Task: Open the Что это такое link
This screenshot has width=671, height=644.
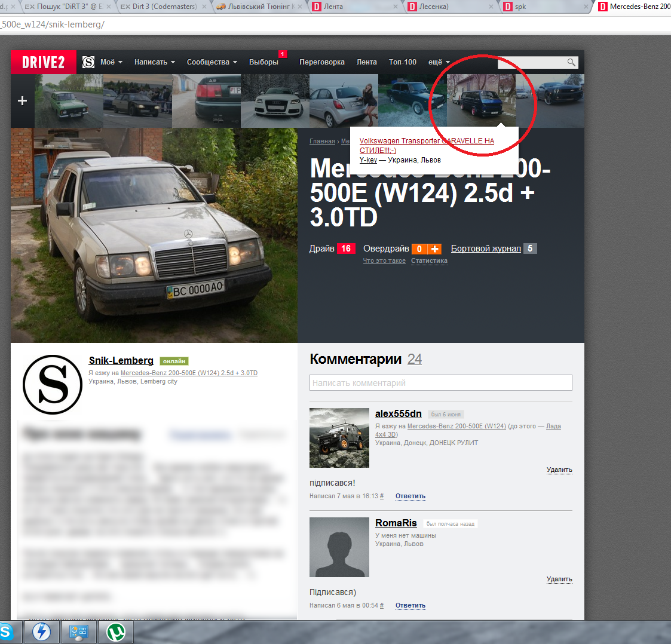Action: click(x=384, y=260)
